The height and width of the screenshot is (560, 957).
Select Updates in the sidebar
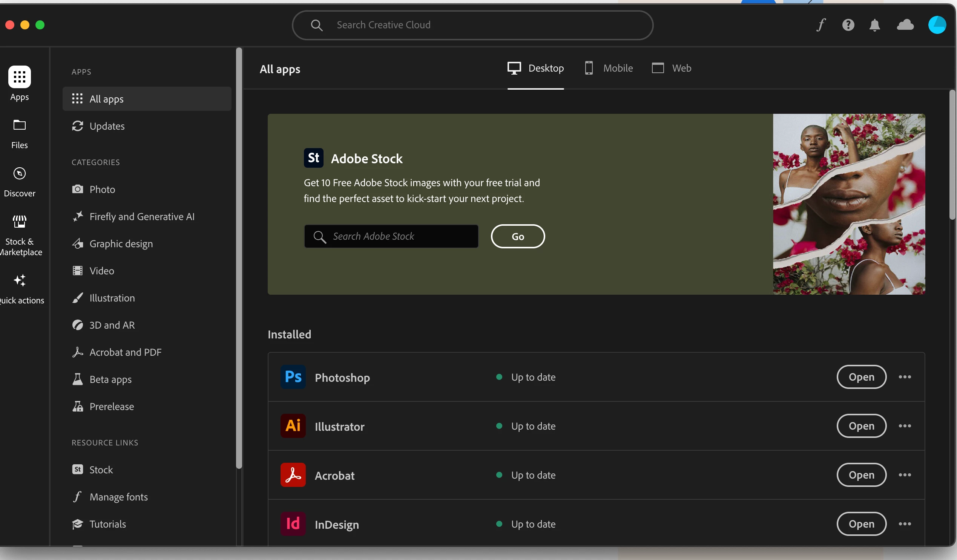coord(107,126)
